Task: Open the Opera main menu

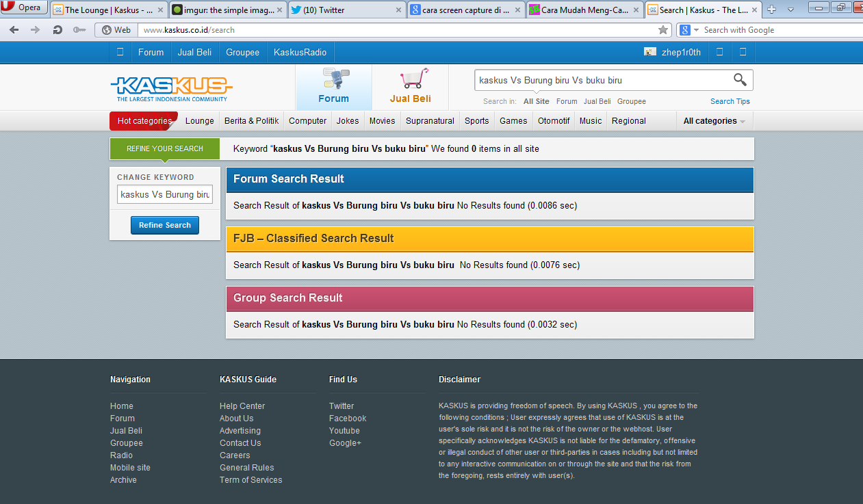Action: click(24, 8)
